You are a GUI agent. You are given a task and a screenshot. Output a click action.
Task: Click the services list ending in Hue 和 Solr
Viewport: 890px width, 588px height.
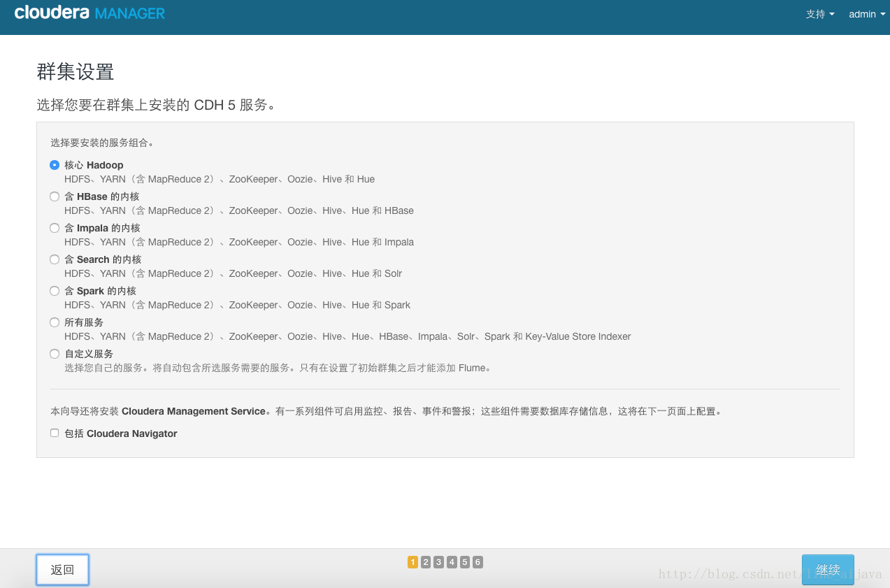point(234,273)
